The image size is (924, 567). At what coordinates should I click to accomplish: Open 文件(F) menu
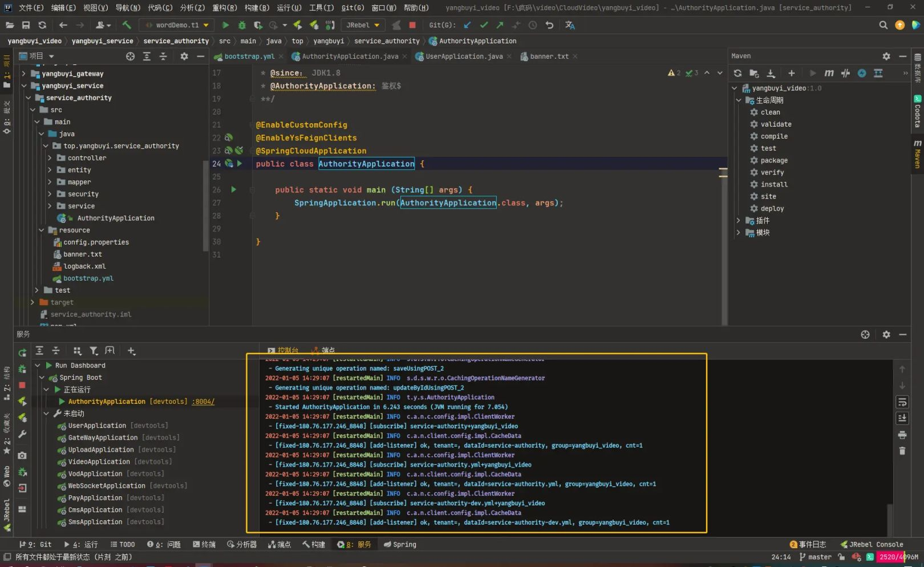coord(31,7)
